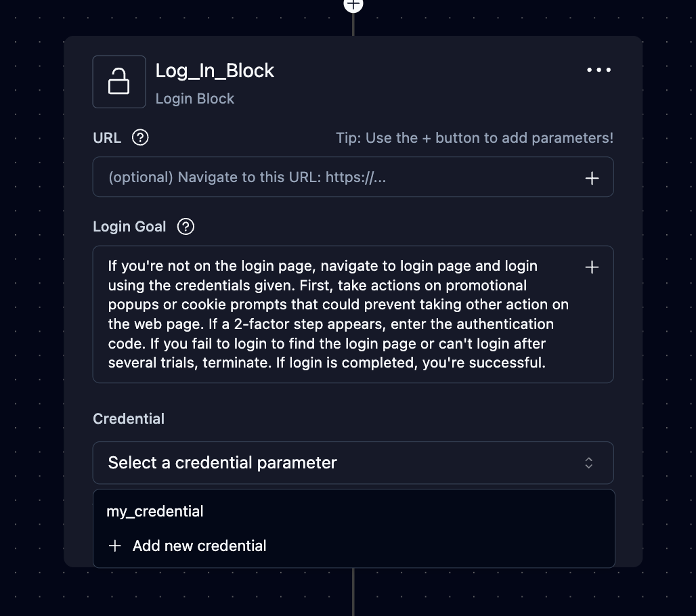Click the help icon next to URL
696x616 pixels.
click(140, 137)
